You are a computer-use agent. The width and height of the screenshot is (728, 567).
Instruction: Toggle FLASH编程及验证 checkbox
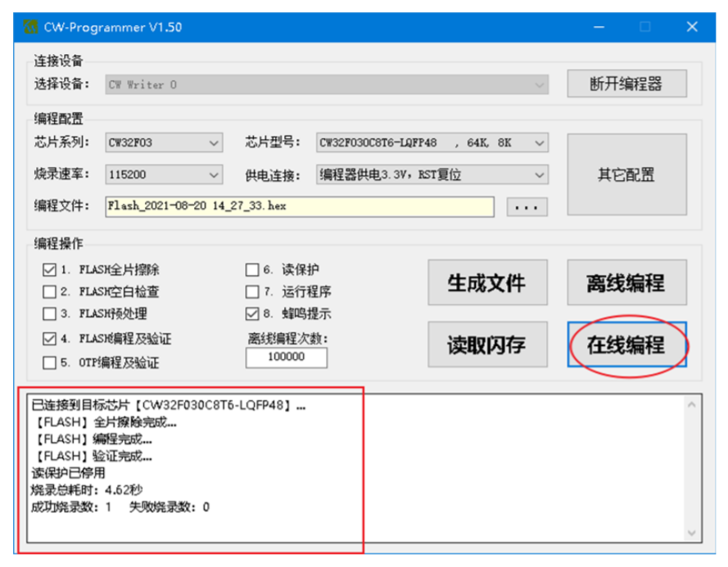click(49, 339)
